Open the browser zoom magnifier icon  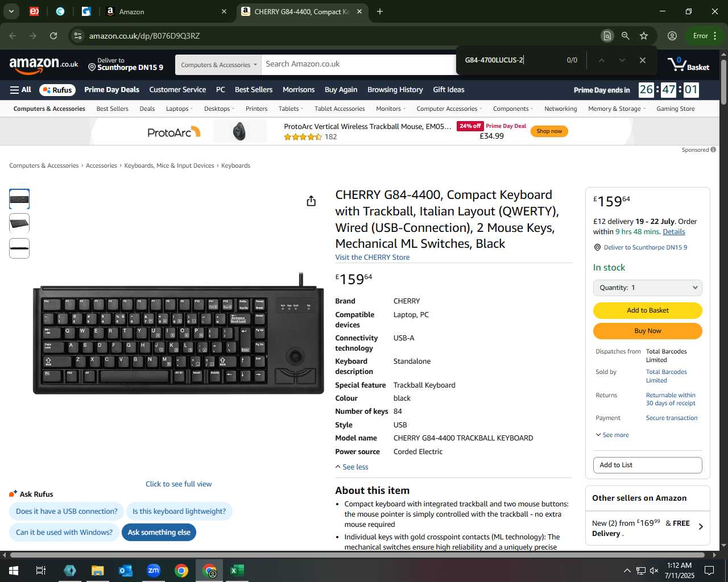(x=626, y=36)
